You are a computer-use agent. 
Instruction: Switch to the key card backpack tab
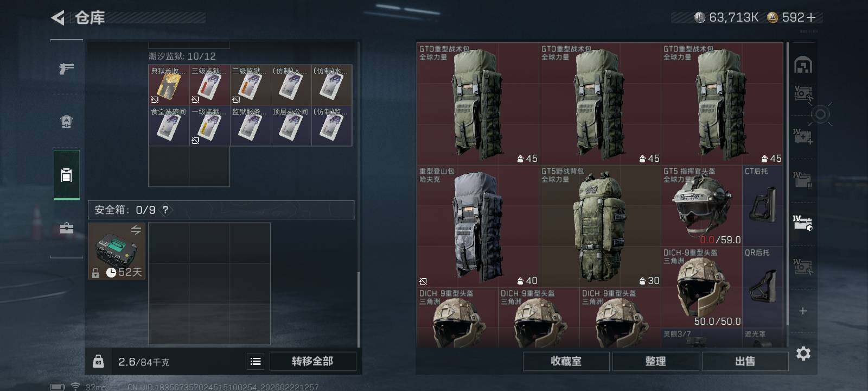[66, 175]
